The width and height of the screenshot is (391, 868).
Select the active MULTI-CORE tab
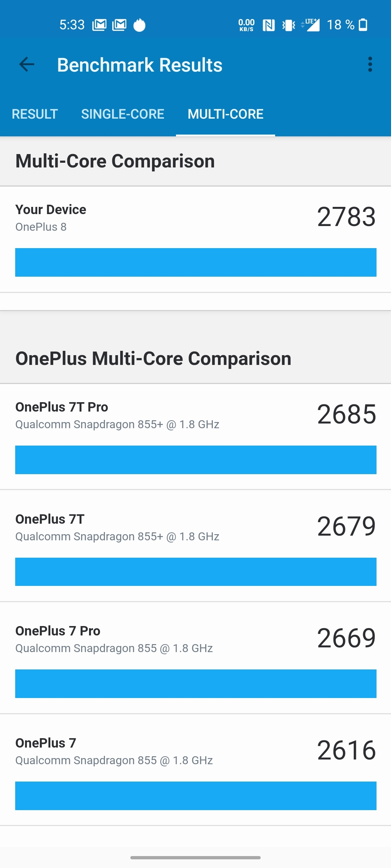(x=225, y=114)
